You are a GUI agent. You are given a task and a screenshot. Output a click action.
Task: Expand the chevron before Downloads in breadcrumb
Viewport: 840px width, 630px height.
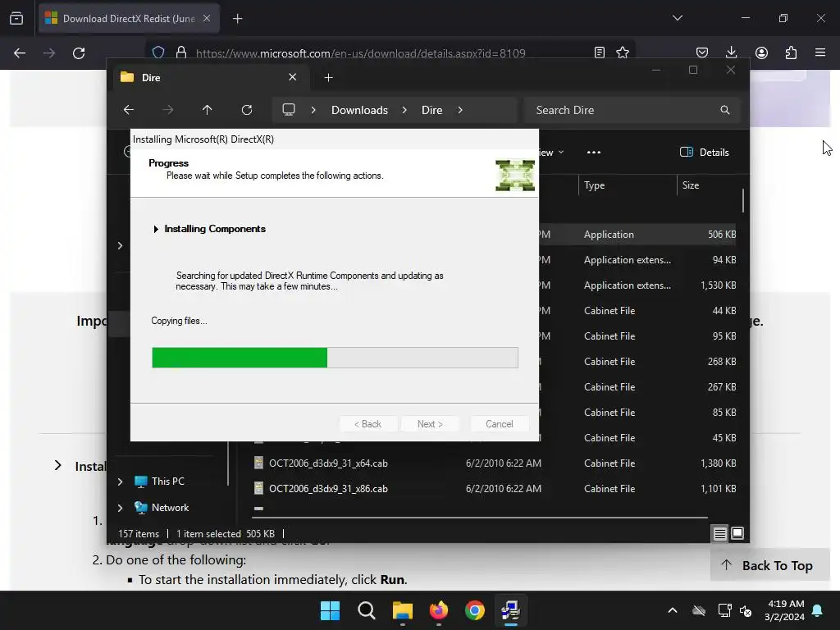(x=313, y=110)
